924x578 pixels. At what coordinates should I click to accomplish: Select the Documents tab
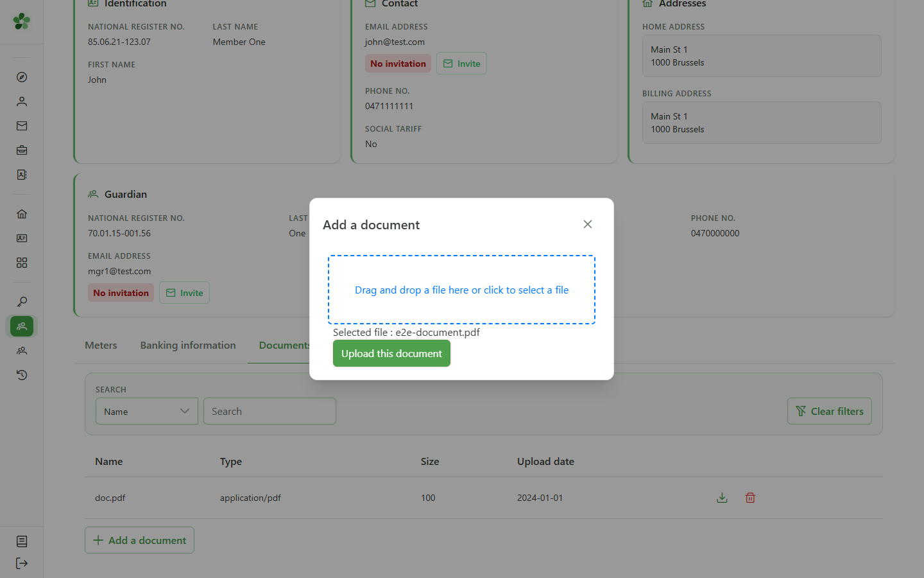284,346
